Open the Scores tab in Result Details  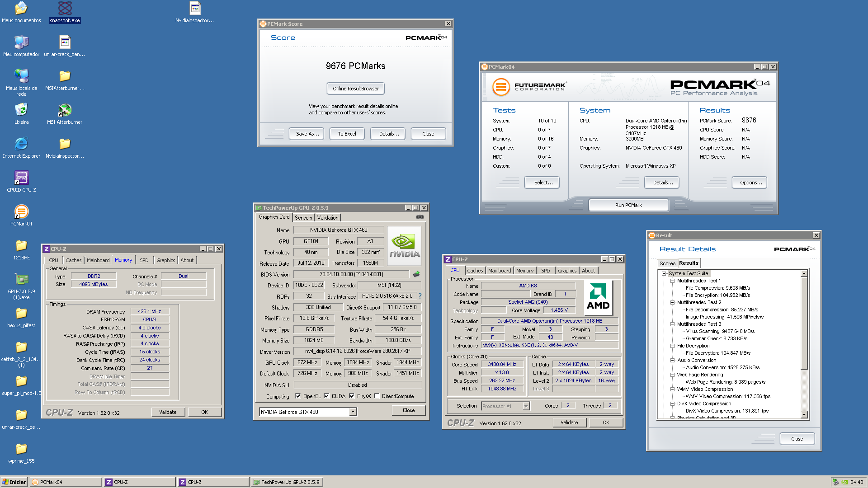coord(667,263)
